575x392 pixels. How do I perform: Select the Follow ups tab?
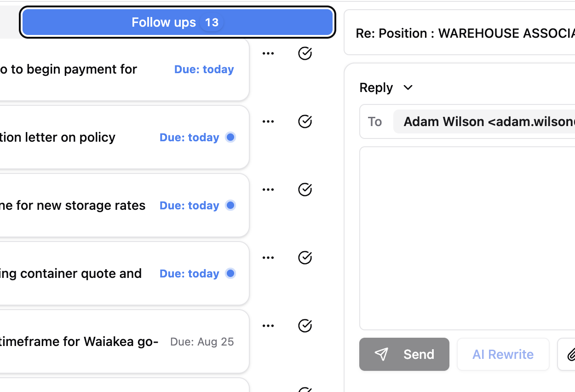[x=177, y=22]
